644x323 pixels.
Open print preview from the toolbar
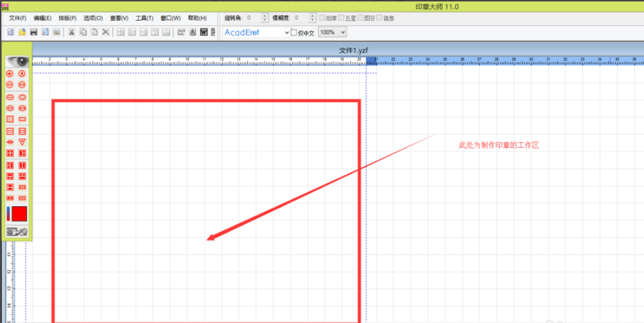[x=45, y=32]
